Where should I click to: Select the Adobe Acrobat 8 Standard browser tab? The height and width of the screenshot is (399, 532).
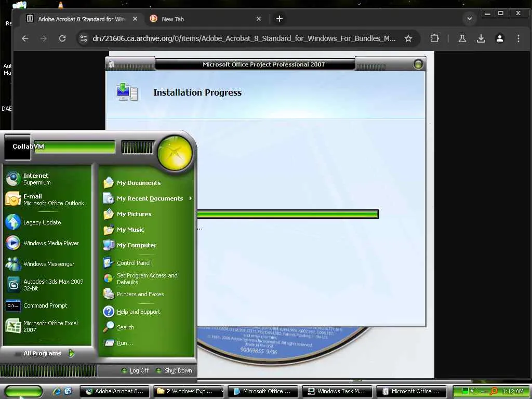click(x=82, y=19)
